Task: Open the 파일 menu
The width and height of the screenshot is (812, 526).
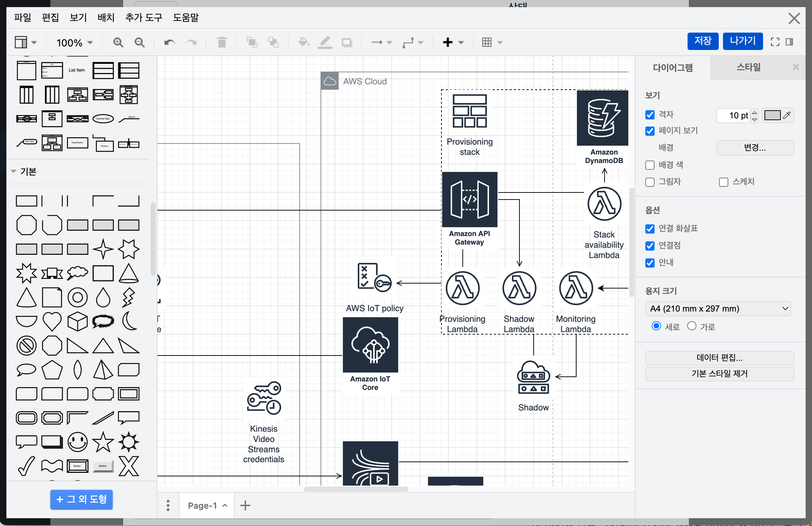Action: point(23,18)
